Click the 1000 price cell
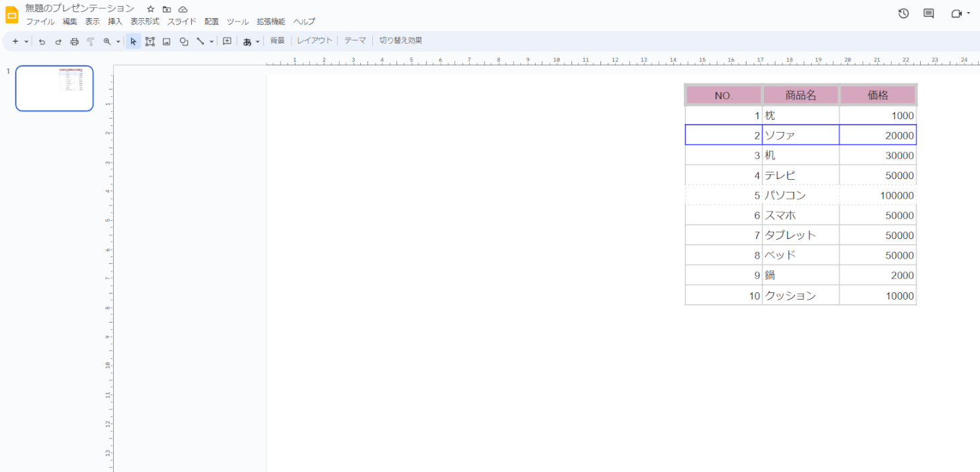The height and width of the screenshot is (472, 980). click(x=878, y=116)
